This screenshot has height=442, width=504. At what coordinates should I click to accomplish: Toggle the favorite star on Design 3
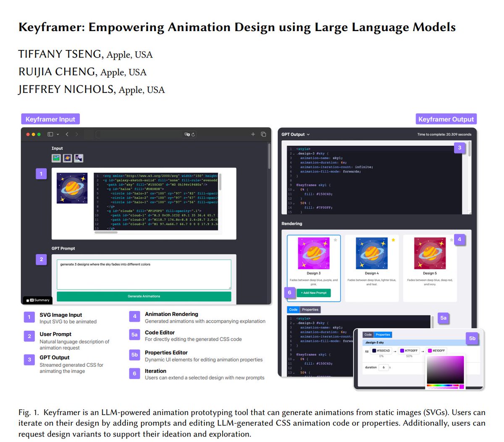point(335,240)
